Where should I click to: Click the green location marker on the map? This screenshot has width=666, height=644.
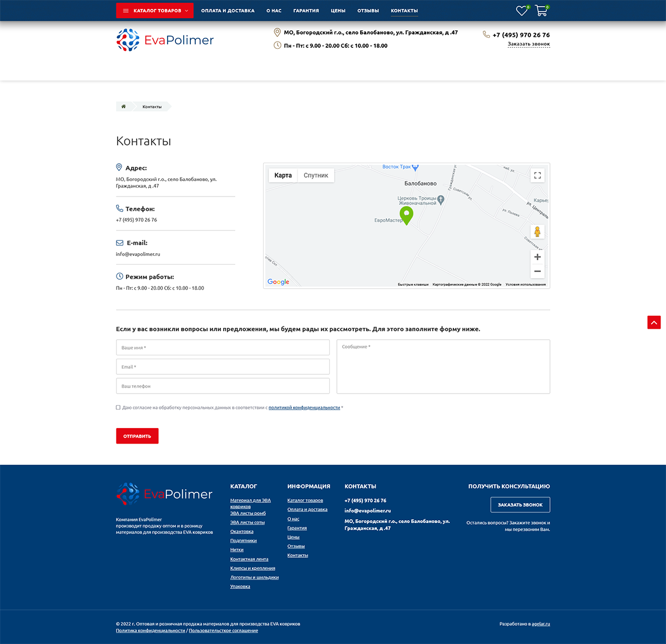[406, 215]
